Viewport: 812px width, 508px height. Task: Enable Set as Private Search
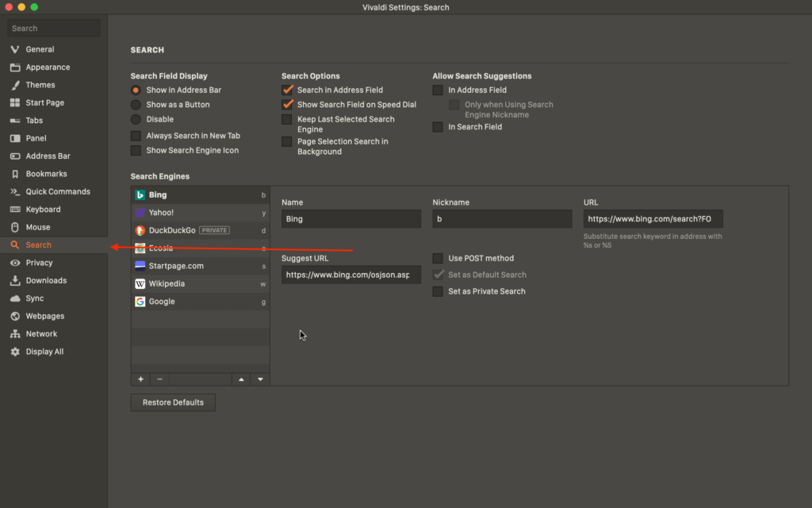438,291
